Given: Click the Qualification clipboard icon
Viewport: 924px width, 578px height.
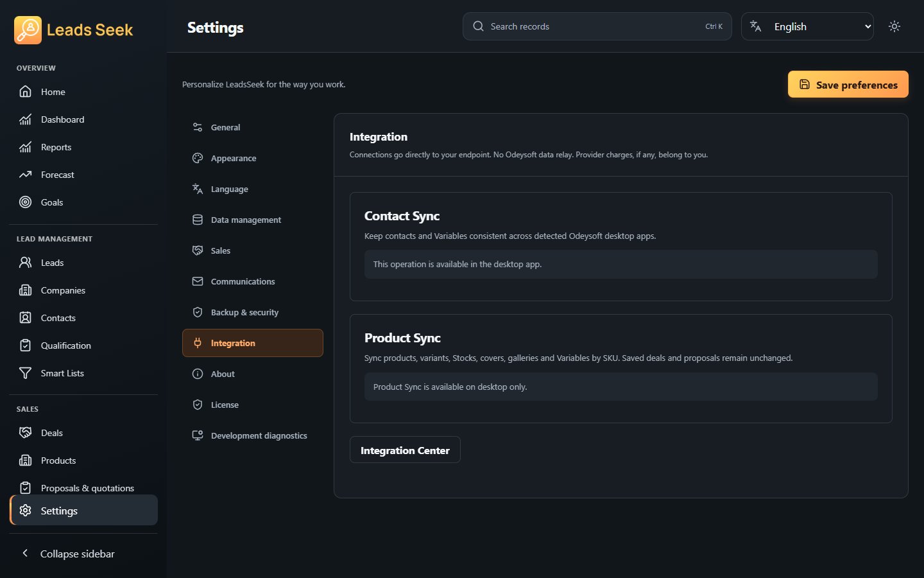Looking at the screenshot, I should (25, 346).
